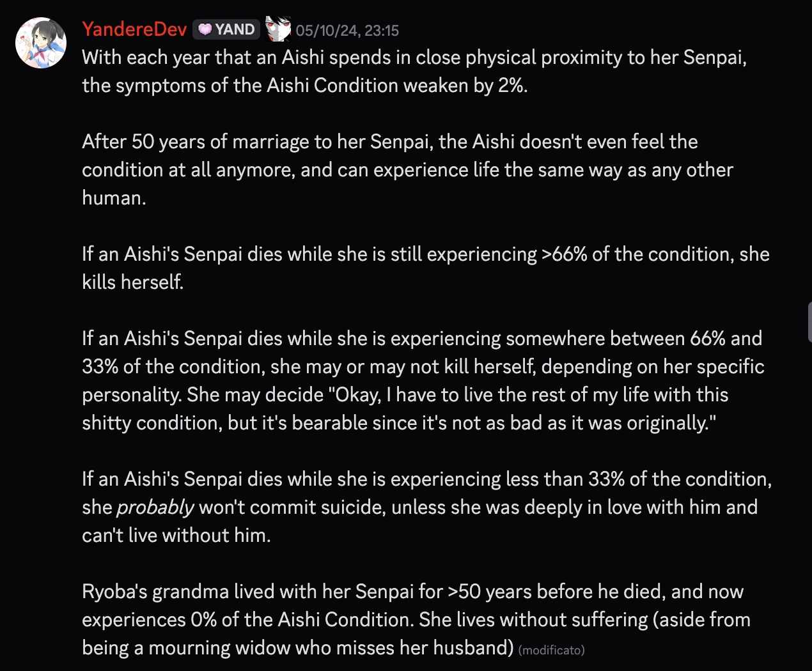
Task: Click the line starting "After 50 years of marriage"
Action: 389,142
